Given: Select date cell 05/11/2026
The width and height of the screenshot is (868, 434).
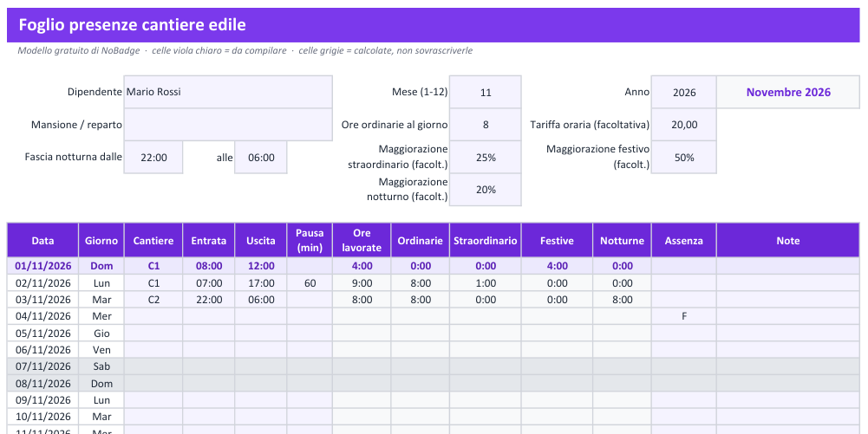Looking at the screenshot, I should pyautogui.click(x=42, y=333).
